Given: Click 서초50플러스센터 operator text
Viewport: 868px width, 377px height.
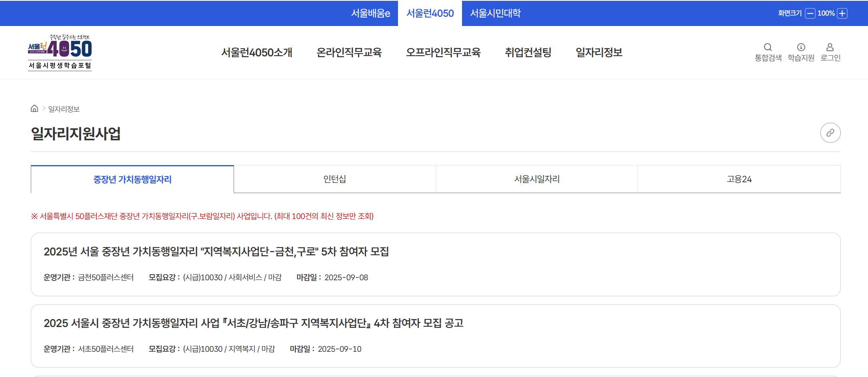Looking at the screenshot, I should (106, 349).
